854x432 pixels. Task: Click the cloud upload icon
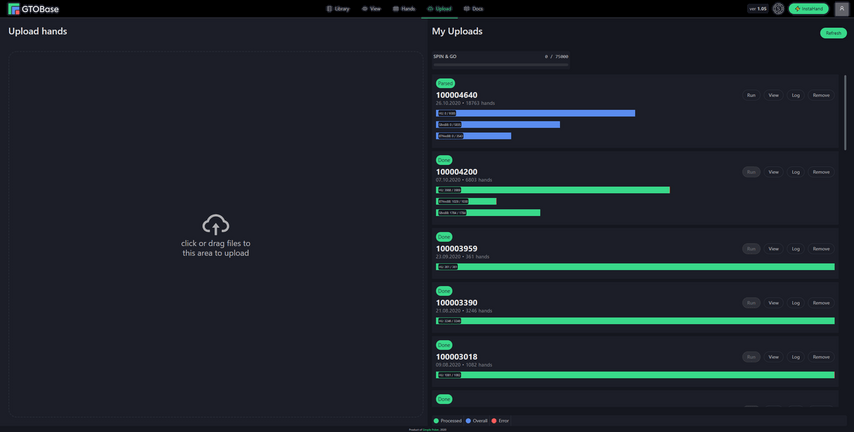click(215, 224)
